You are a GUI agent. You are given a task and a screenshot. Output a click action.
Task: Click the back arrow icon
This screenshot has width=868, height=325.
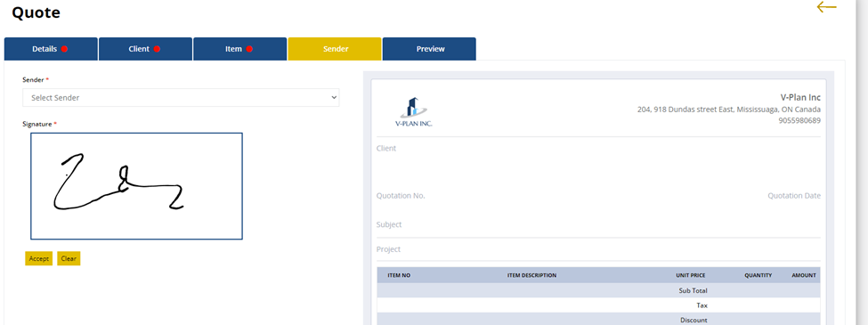click(826, 6)
